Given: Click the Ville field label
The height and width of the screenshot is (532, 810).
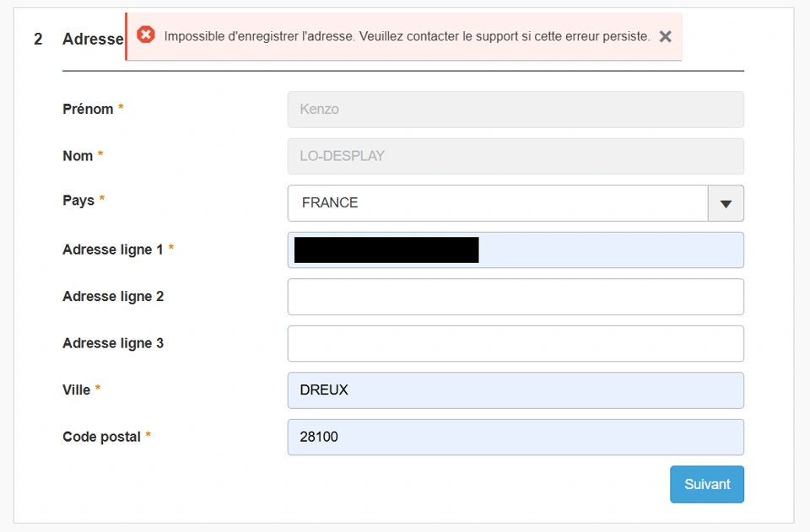Looking at the screenshot, I should point(77,390).
